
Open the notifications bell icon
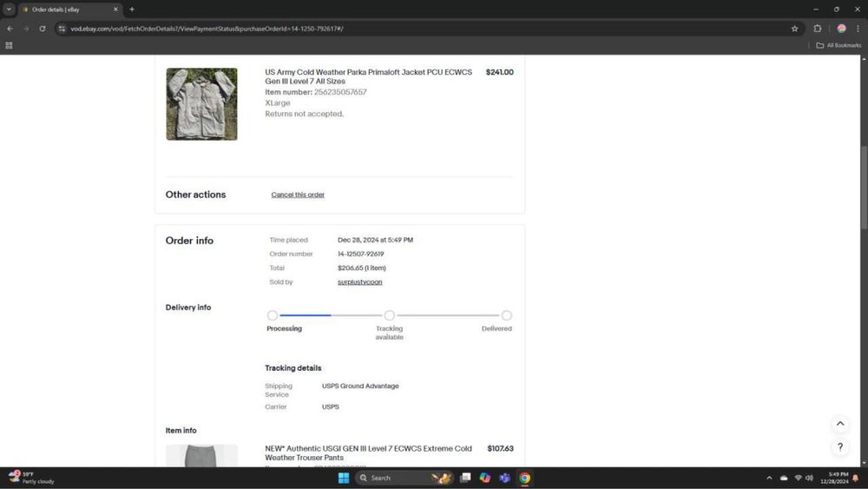point(856,478)
